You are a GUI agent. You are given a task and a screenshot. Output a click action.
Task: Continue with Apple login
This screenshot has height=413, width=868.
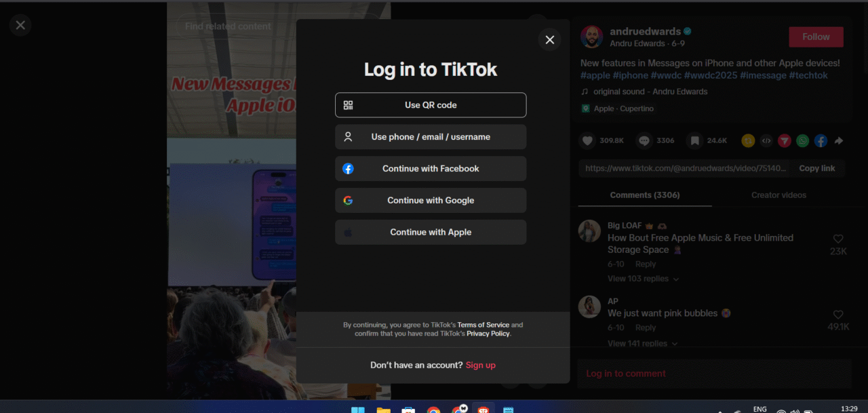point(431,232)
